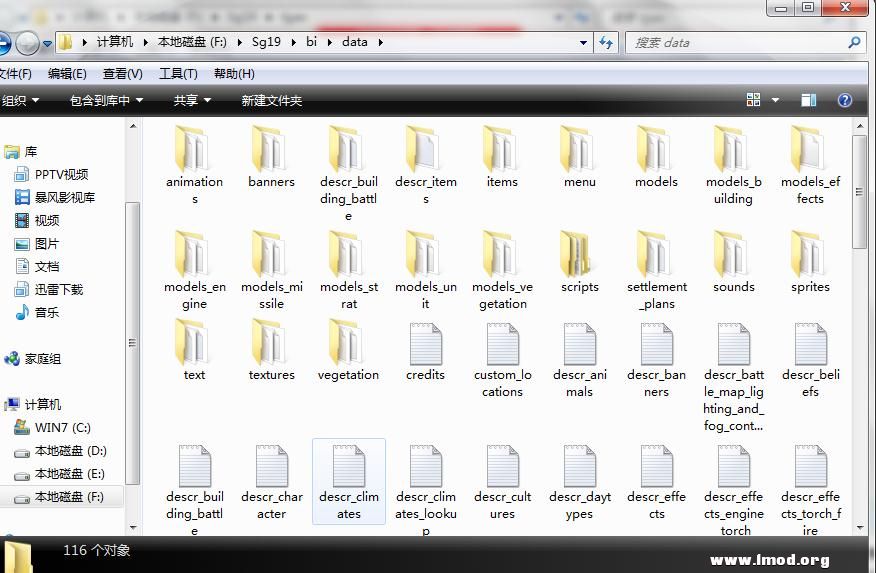Open the vegetation folder
The width and height of the screenshot is (876, 573).
(348, 350)
